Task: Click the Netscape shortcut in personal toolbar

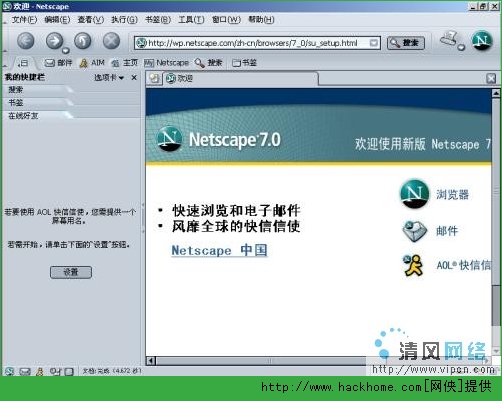Action: [x=166, y=63]
